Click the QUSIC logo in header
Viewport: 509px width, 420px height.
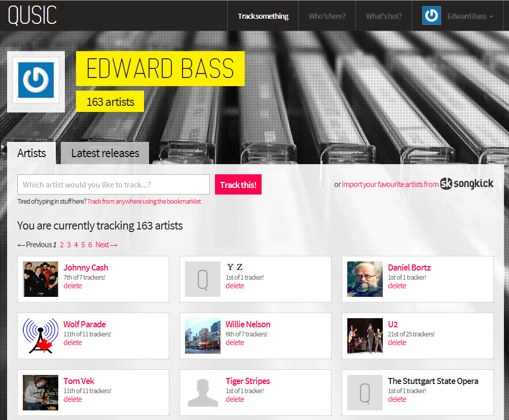[x=32, y=15]
